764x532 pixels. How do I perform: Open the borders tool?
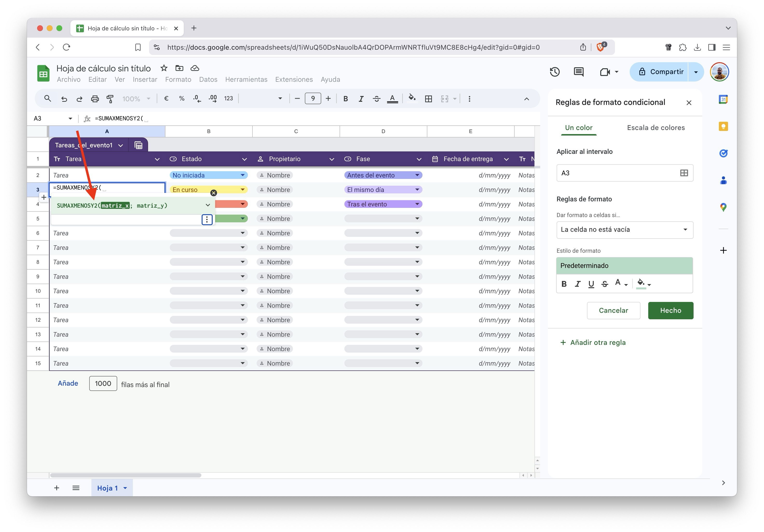tap(429, 99)
